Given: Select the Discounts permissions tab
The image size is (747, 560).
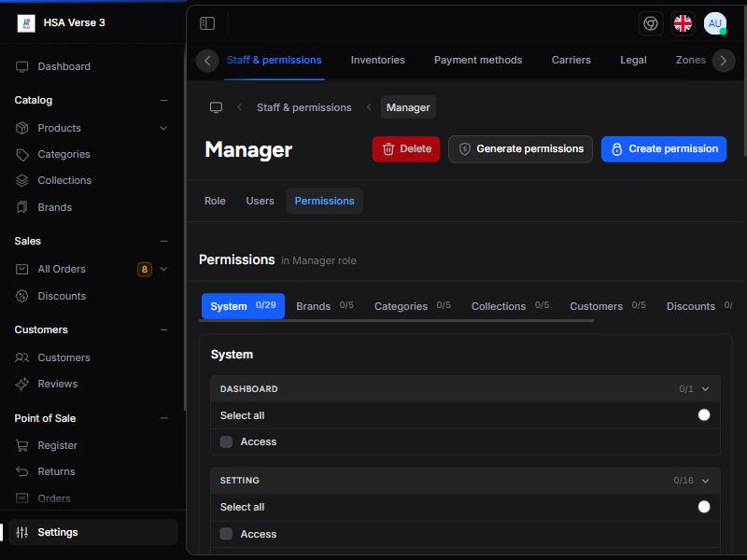Looking at the screenshot, I should coord(698,306).
